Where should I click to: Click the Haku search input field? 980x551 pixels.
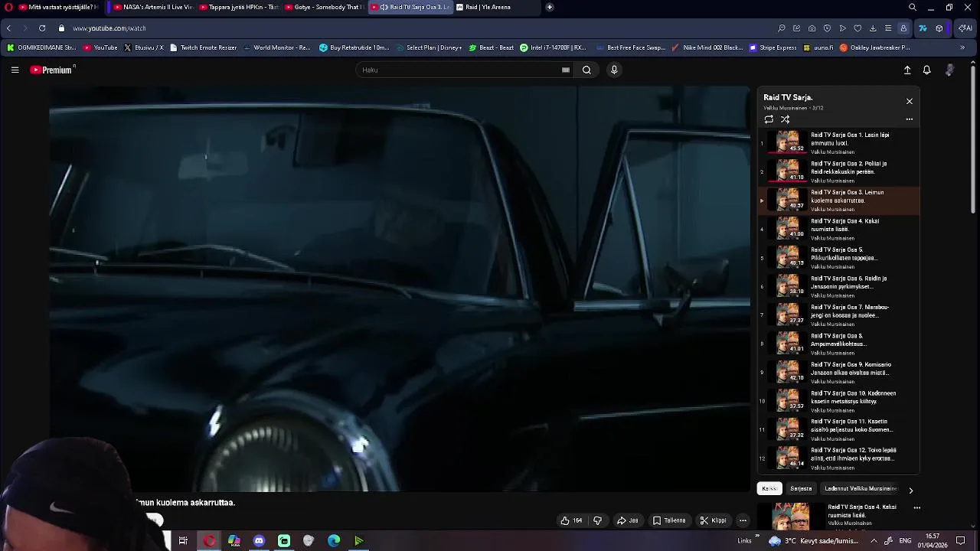coord(459,70)
